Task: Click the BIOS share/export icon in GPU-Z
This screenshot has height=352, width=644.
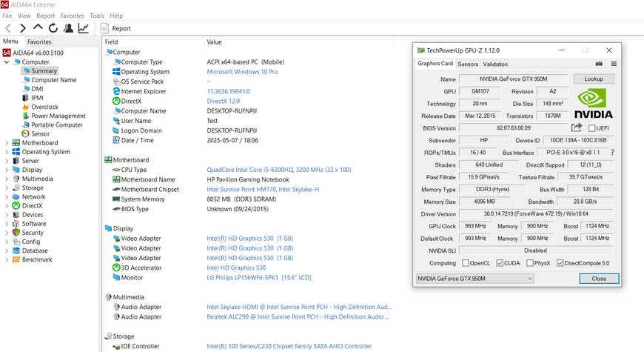Action: 577,128
